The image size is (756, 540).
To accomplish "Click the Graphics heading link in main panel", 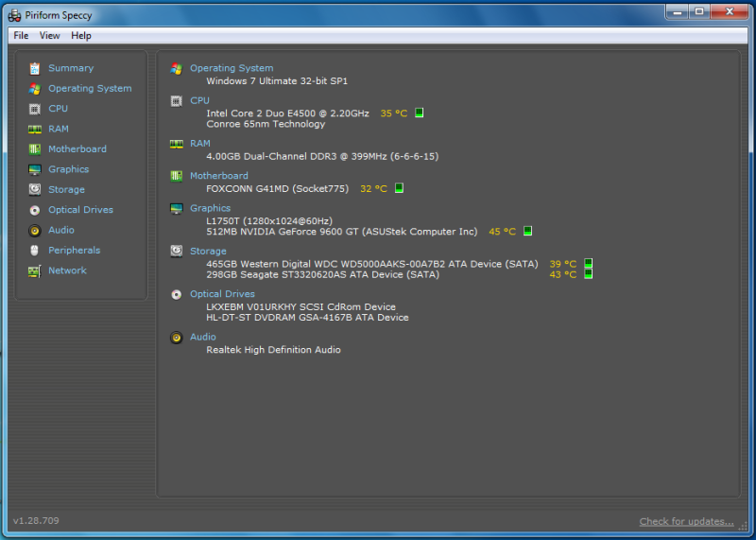I will (210, 208).
